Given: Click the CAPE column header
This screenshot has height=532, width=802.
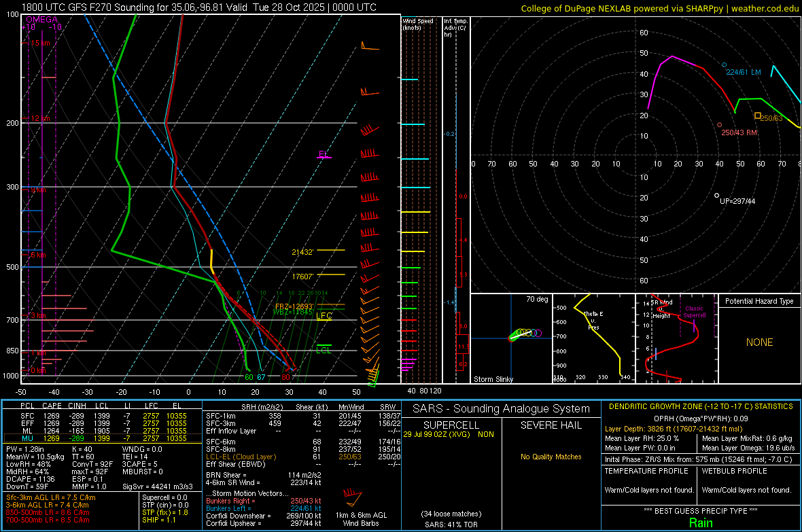Looking at the screenshot, I should coord(52,406).
